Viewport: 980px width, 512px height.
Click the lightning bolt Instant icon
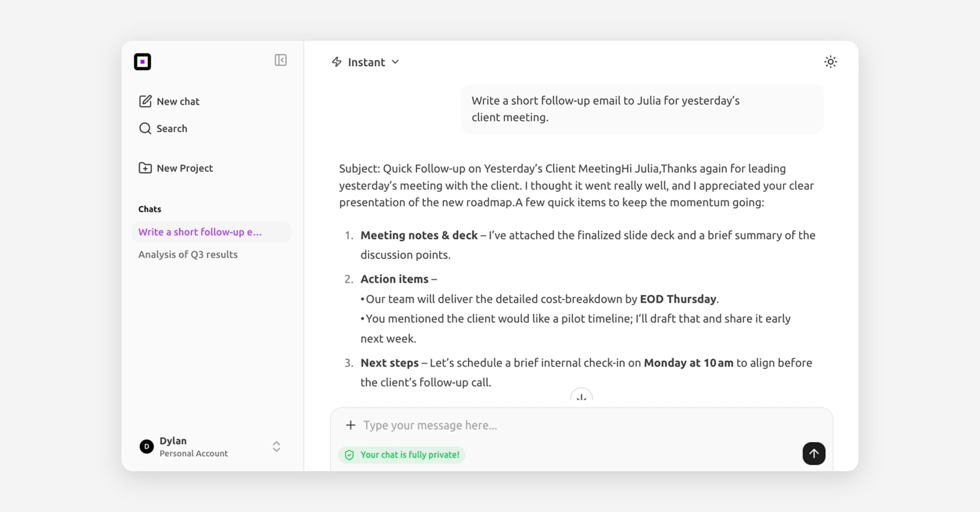[336, 62]
